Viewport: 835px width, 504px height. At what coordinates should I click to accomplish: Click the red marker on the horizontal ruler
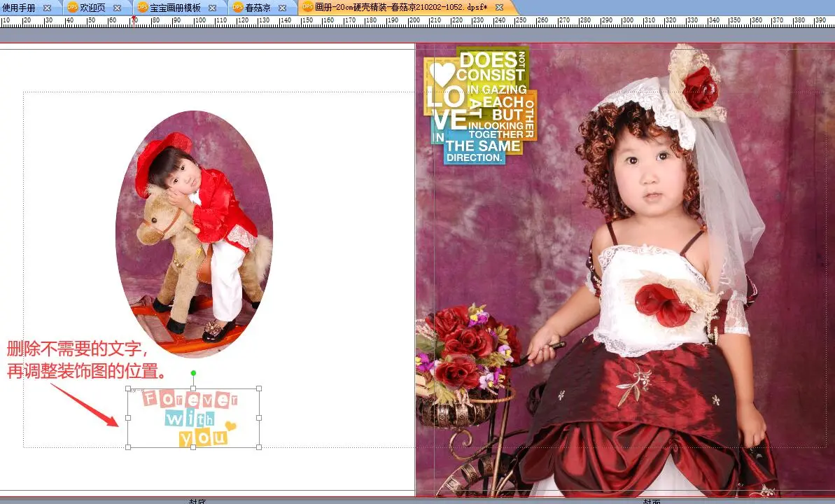[x=134, y=19]
